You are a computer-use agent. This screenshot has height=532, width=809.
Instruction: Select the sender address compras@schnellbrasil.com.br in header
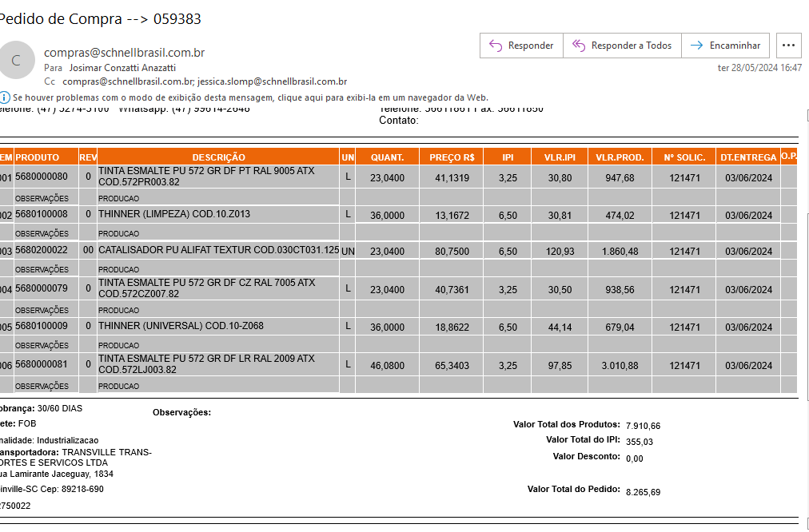(x=124, y=53)
